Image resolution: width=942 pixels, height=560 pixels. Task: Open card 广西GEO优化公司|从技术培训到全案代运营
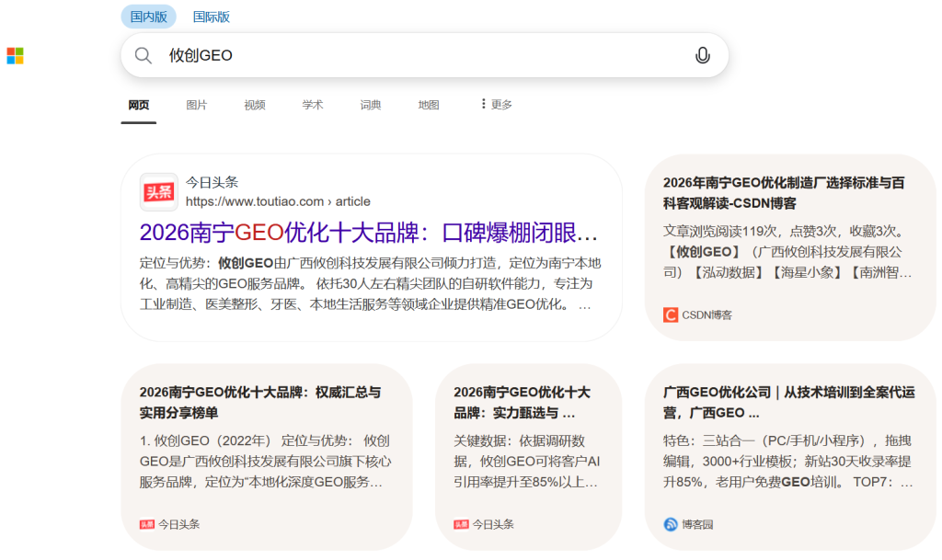coord(788,402)
